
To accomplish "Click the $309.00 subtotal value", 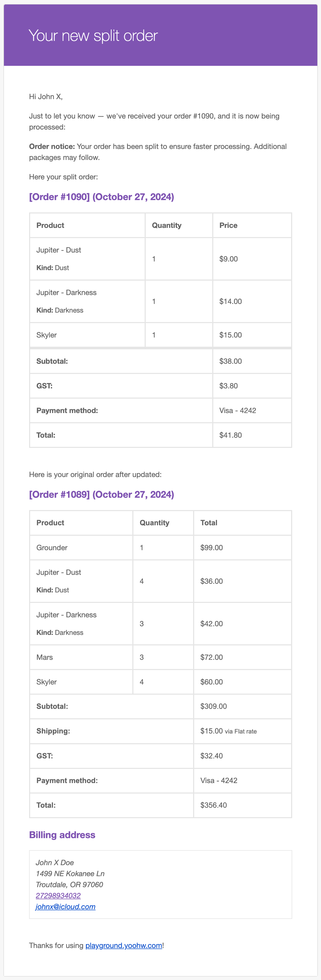I will click(x=213, y=706).
